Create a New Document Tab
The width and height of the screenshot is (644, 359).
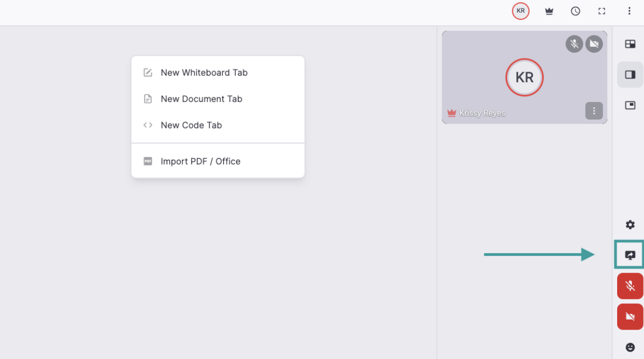tap(201, 99)
